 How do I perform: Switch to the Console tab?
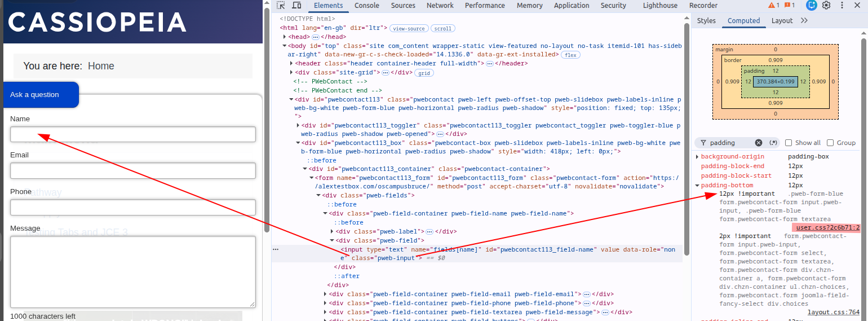click(x=366, y=6)
